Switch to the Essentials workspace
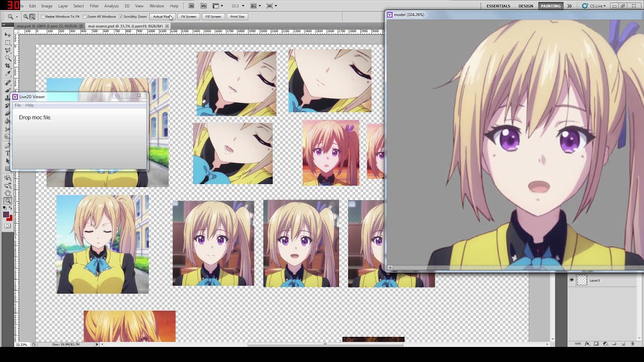This screenshot has height=362, width=644. [x=498, y=6]
